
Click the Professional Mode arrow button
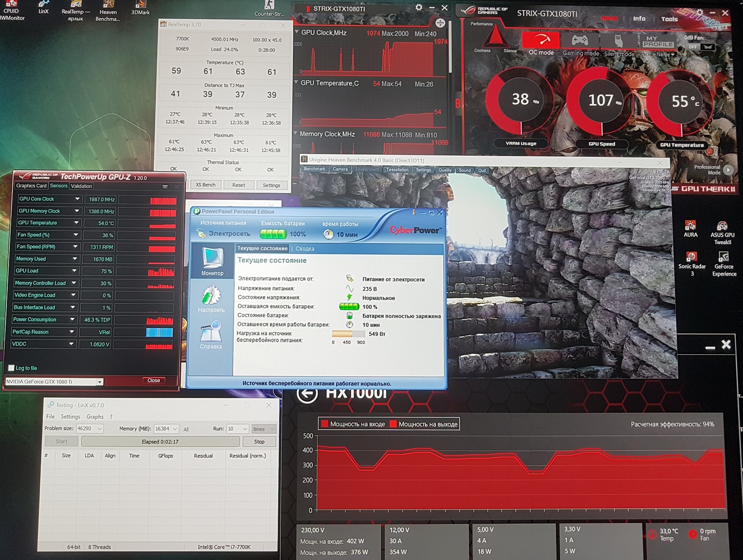tap(728, 170)
